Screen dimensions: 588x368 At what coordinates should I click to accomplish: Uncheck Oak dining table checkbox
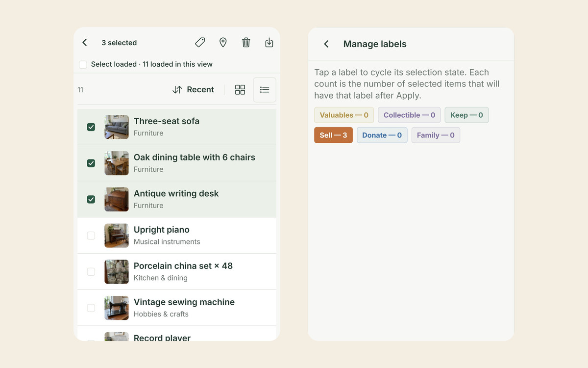tap(91, 163)
